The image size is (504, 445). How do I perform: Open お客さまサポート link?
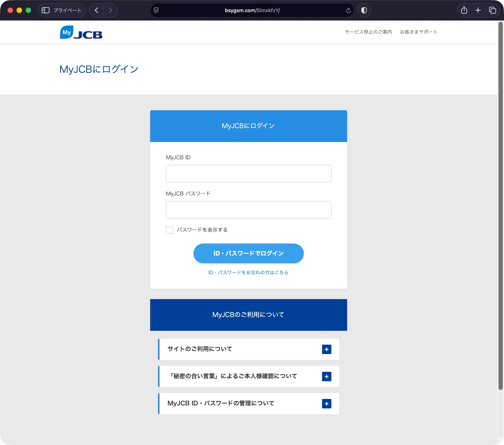[x=419, y=32]
